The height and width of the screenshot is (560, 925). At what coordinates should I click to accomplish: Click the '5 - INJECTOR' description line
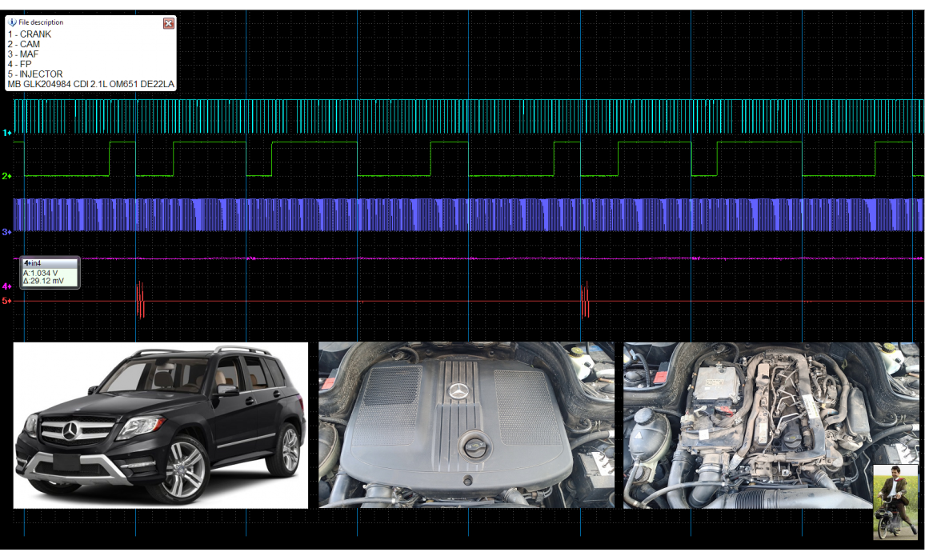pyautogui.click(x=35, y=74)
